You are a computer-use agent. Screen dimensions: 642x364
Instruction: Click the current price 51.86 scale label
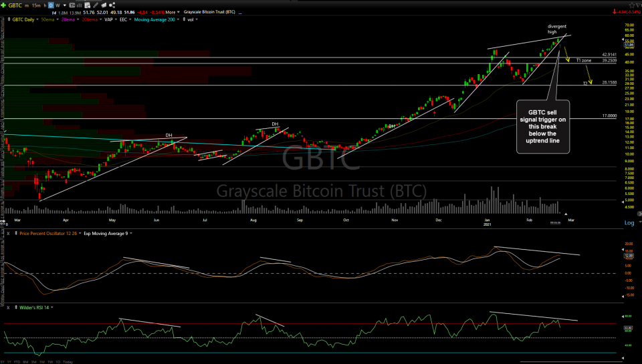pyautogui.click(x=629, y=45)
